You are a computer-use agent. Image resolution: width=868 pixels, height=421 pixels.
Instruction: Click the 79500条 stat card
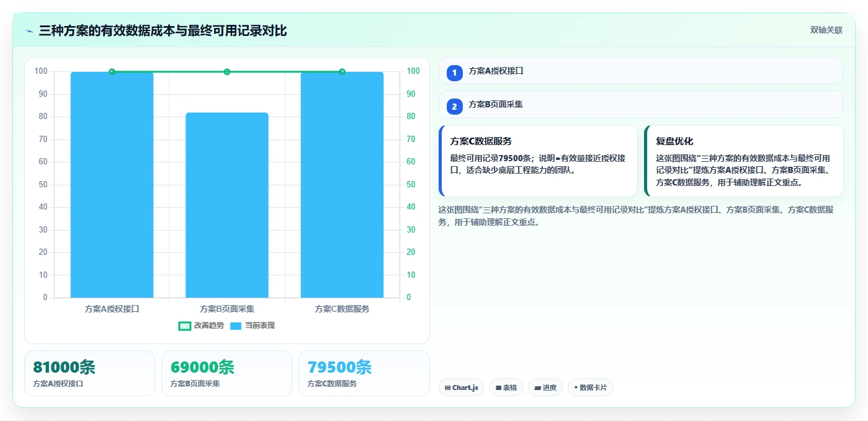click(x=364, y=373)
